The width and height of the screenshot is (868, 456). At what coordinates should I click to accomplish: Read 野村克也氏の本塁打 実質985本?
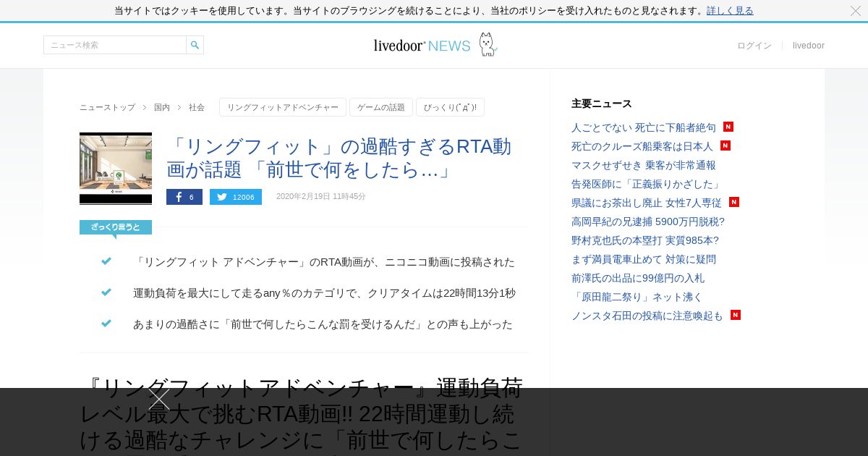point(645,240)
